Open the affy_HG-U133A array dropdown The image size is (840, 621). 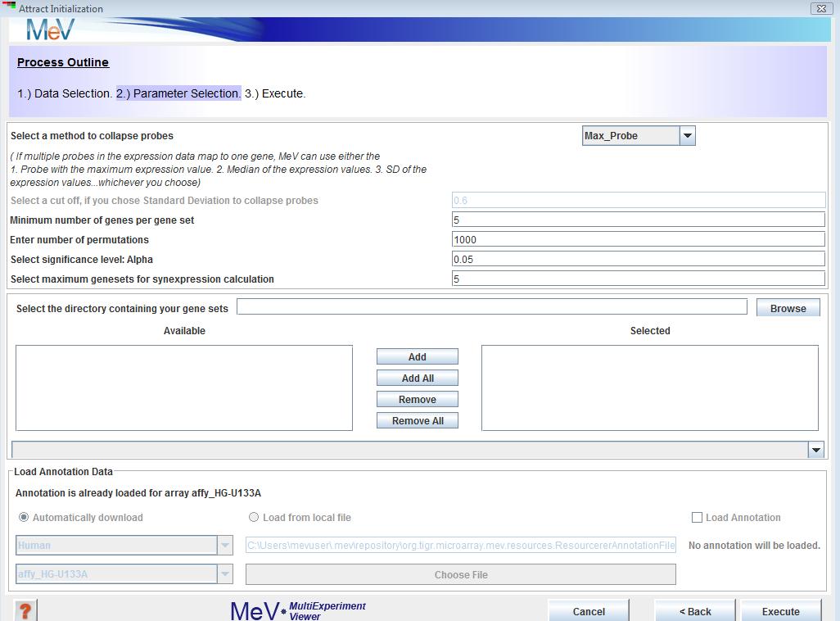pos(225,574)
